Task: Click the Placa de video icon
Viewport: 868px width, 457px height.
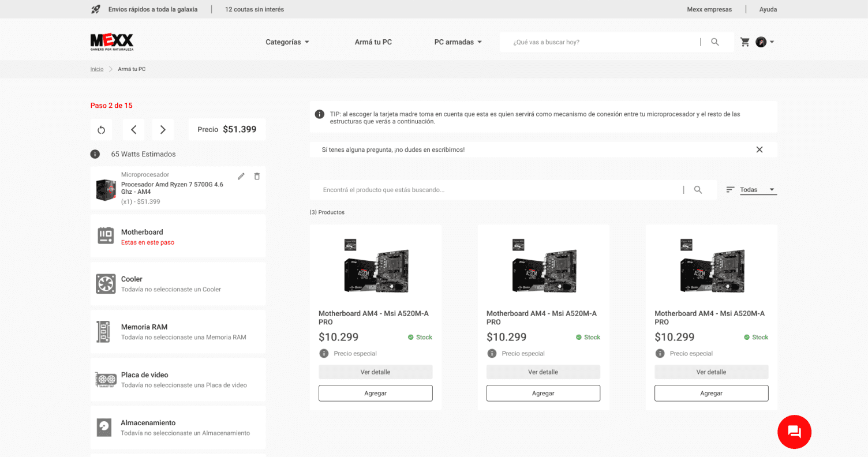Action: [x=106, y=380]
